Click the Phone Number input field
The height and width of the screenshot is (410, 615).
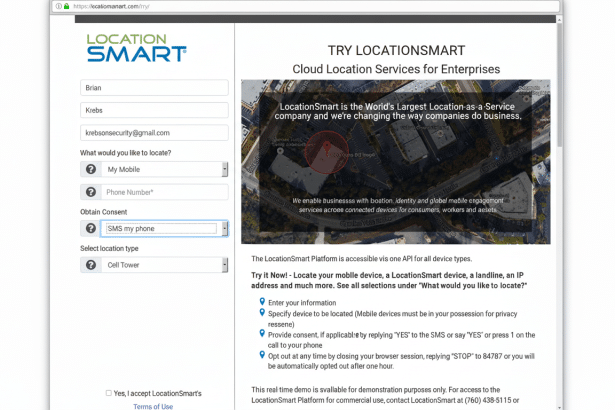click(x=165, y=192)
